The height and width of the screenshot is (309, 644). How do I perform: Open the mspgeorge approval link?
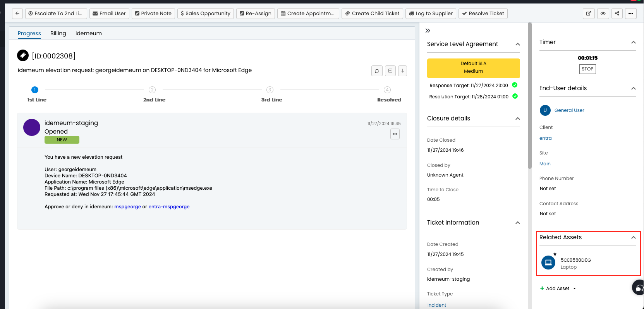click(128, 207)
